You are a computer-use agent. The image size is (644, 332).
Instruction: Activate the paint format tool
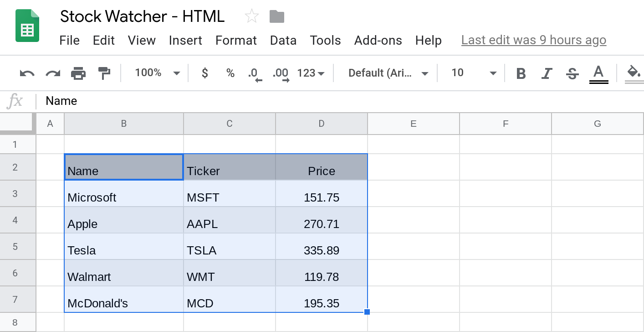(x=104, y=73)
